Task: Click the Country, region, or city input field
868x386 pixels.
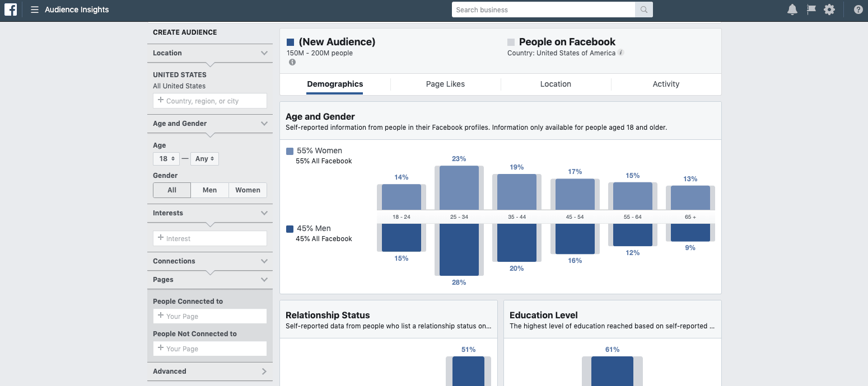Action: [209, 101]
